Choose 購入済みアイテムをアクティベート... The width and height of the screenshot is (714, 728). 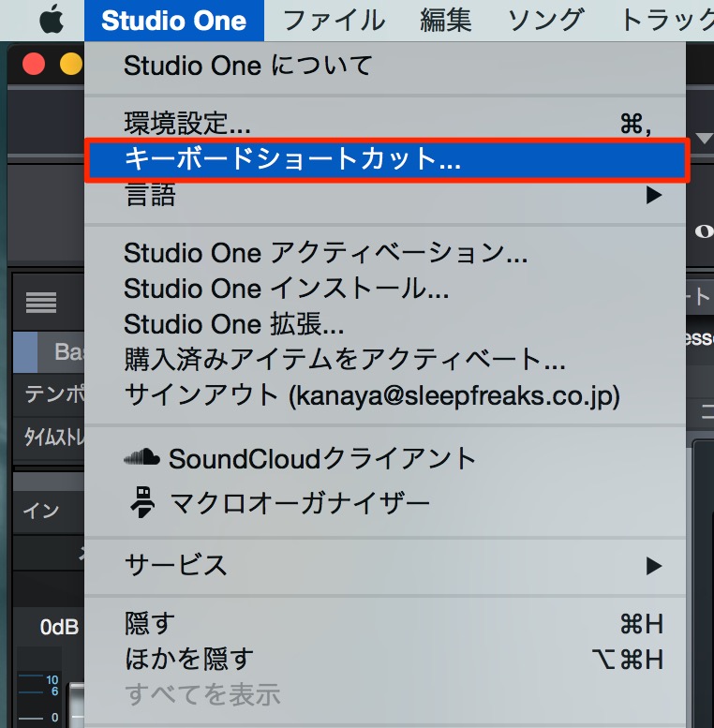click(385, 360)
